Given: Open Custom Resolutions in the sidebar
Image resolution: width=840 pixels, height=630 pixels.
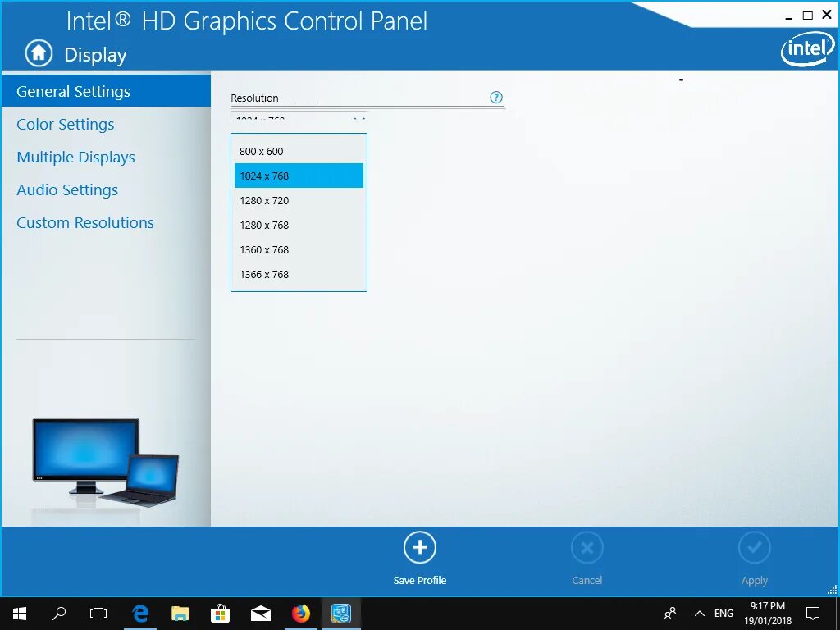Looking at the screenshot, I should pos(85,222).
